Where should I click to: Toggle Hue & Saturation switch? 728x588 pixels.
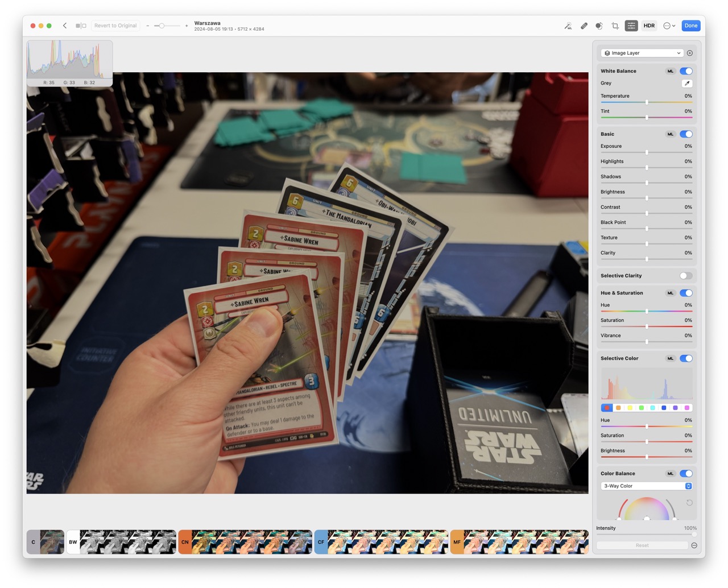pos(686,293)
